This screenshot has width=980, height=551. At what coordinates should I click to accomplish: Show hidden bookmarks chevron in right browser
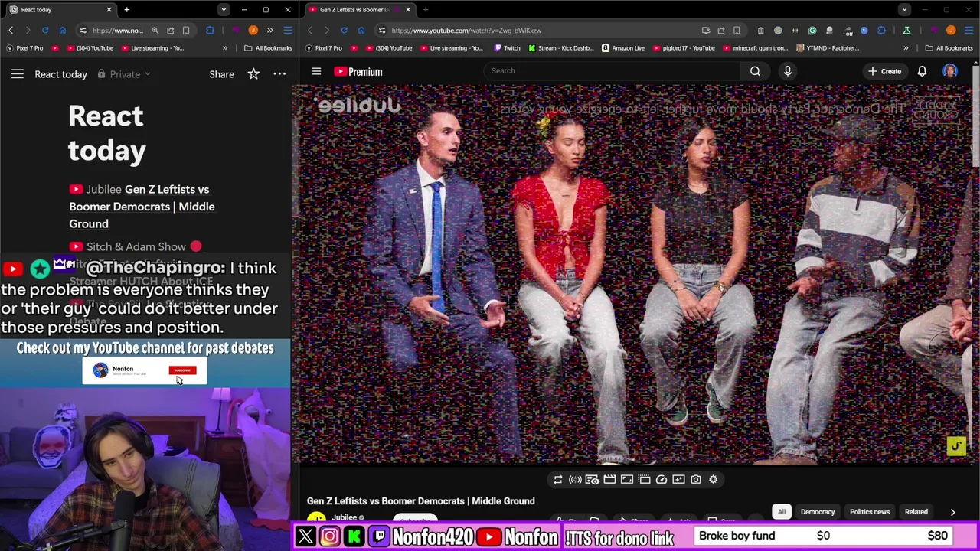(906, 48)
